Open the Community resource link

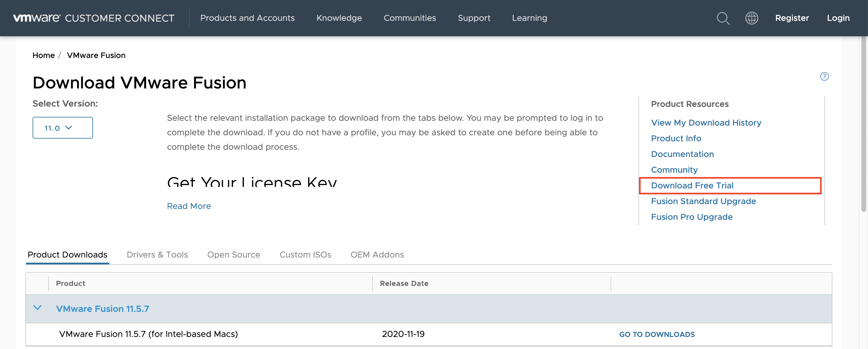point(674,170)
